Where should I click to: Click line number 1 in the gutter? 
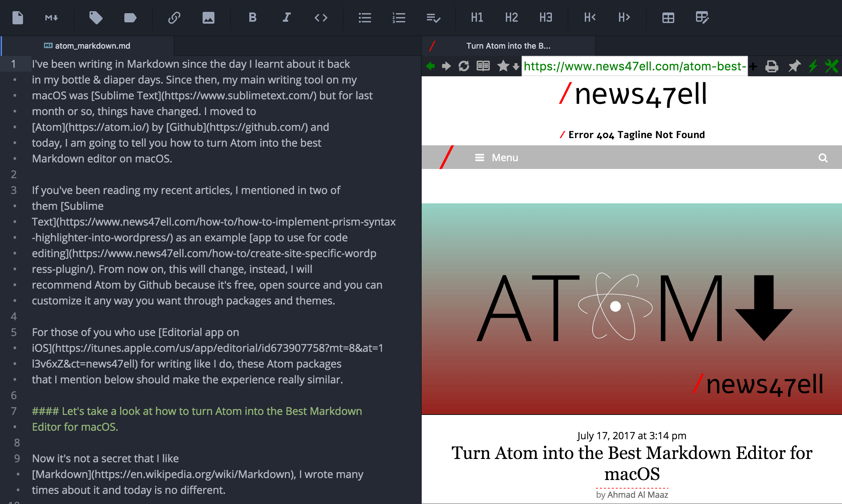tap(13, 64)
